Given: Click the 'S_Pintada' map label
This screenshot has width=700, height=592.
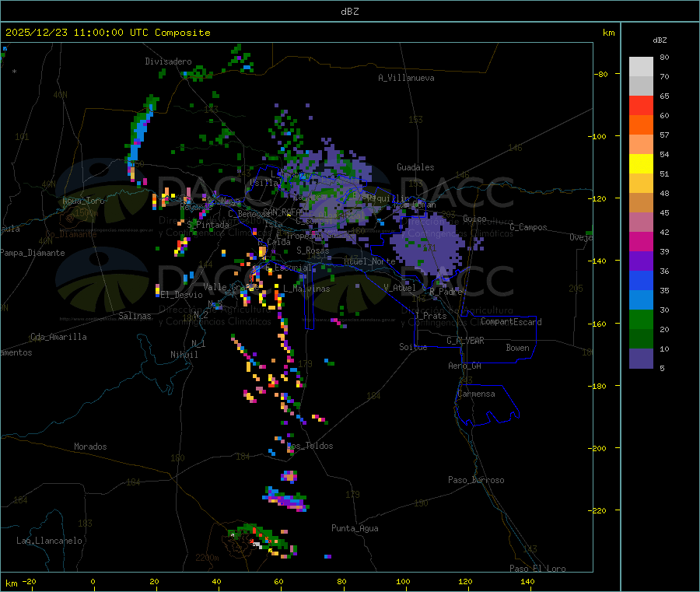Looking at the screenshot, I should 208,225.
